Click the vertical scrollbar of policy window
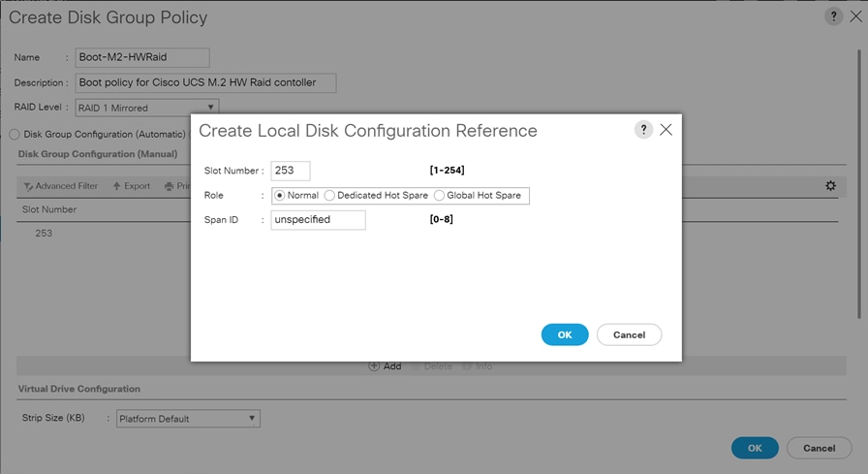 859,183
